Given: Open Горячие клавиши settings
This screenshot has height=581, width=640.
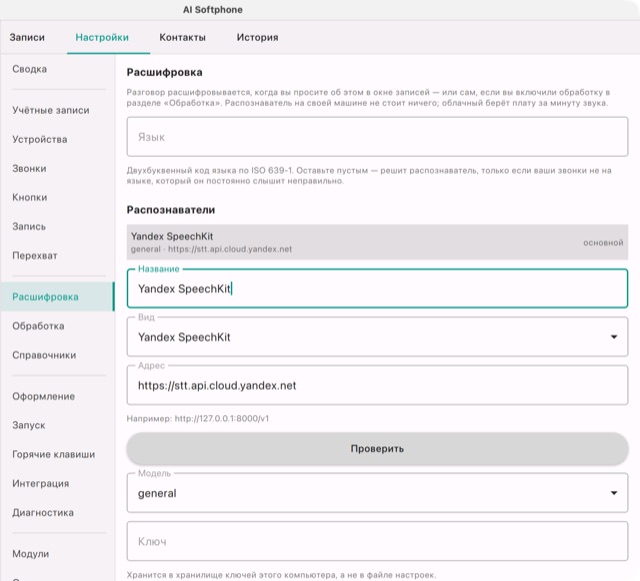Looking at the screenshot, I should (57, 454).
